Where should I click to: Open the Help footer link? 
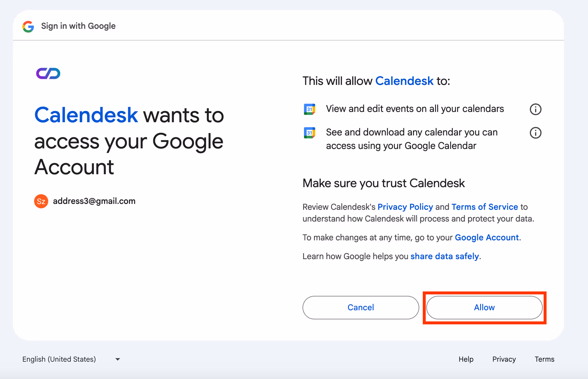466,359
